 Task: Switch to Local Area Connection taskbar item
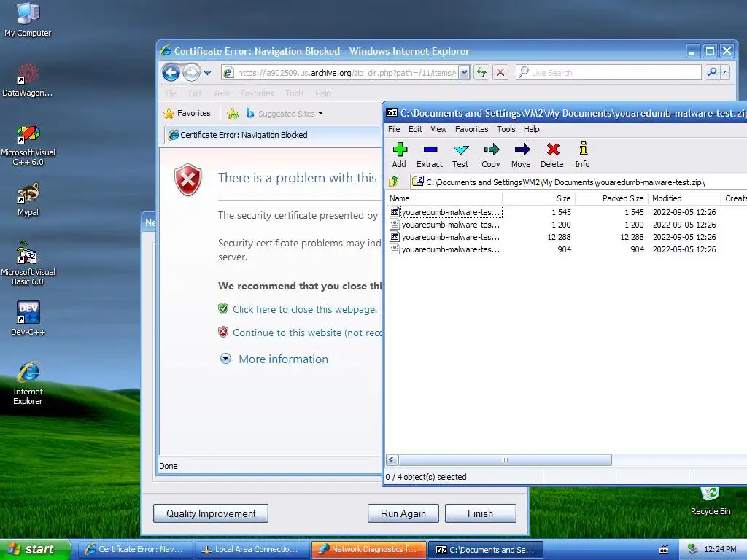(x=252, y=549)
